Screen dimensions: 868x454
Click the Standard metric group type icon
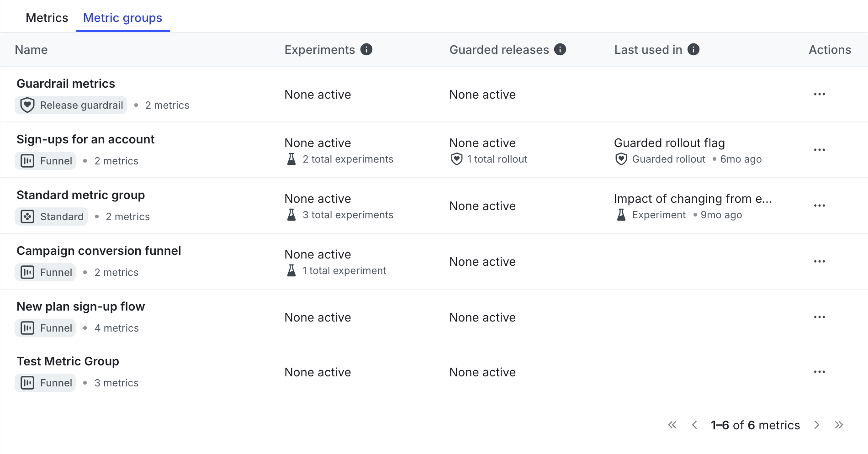pyautogui.click(x=27, y=216)
